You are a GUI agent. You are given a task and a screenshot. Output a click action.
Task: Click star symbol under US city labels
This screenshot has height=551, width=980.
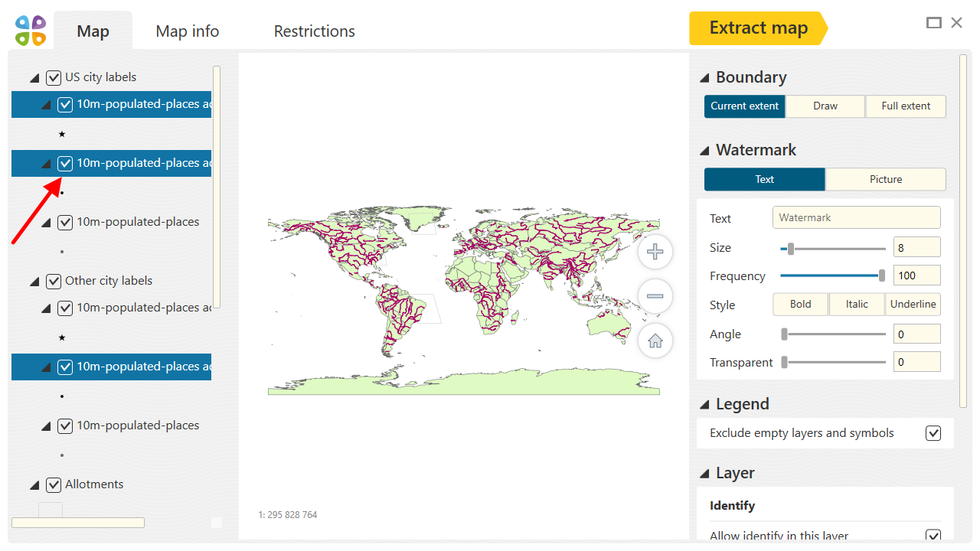(x=62, y=134)
